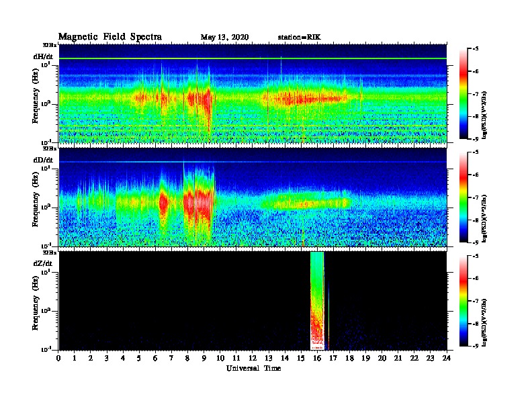Screen dimensions: 532x411
Task: Click hour 6 on Universal Time axis
Action: (x=155, y=358)
